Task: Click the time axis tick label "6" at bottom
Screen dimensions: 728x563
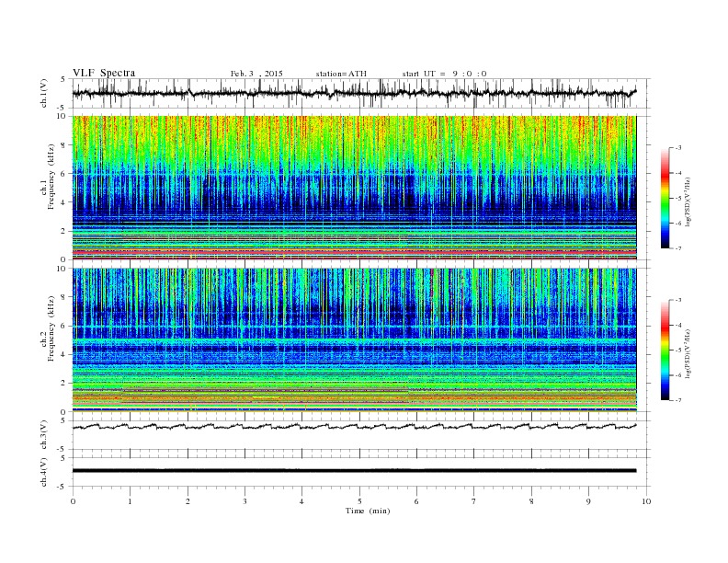Action: click(417, 501)
